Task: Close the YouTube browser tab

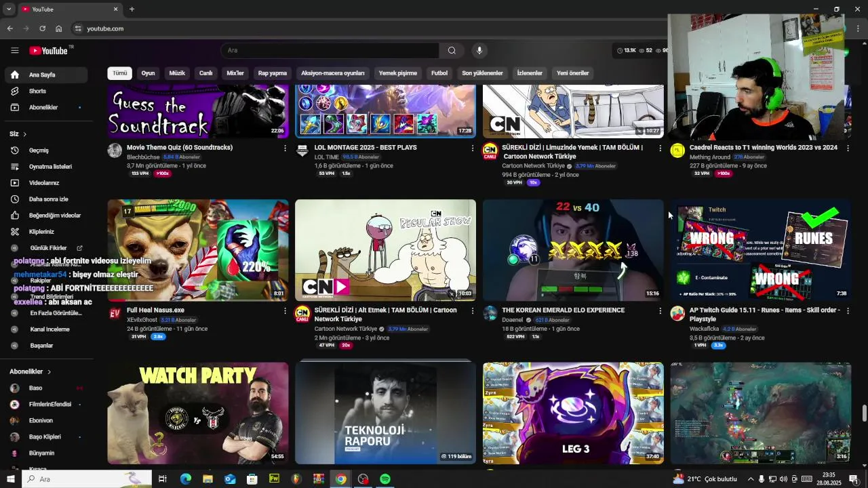Action: point(115,9)
